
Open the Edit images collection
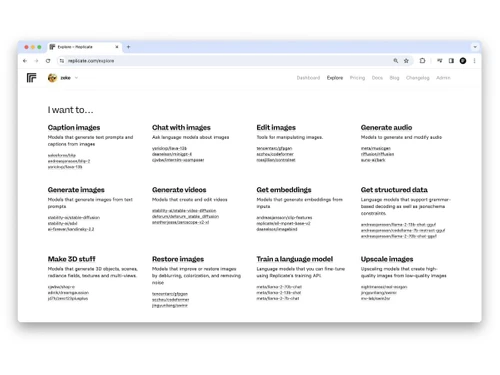click(276, 127)
